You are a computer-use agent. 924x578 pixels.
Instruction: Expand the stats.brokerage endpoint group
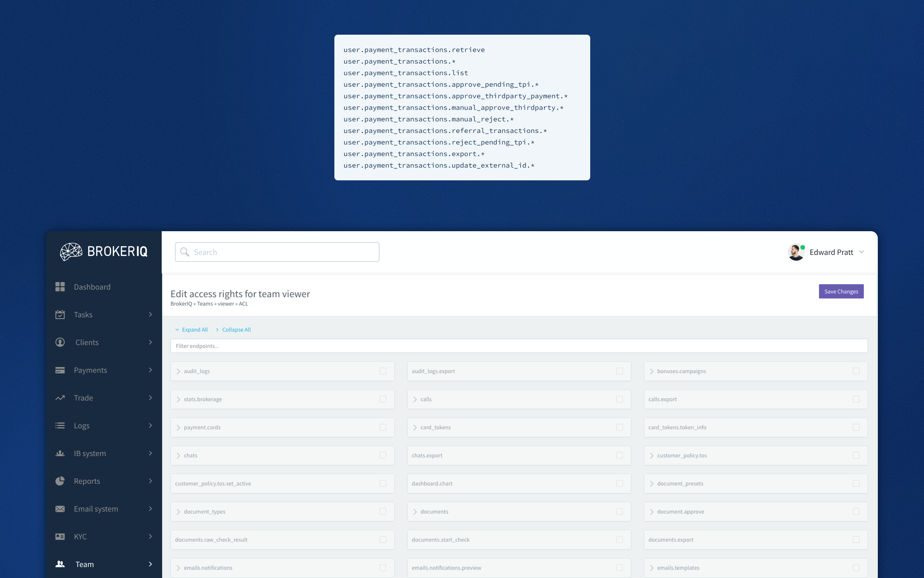click(178, 399)
